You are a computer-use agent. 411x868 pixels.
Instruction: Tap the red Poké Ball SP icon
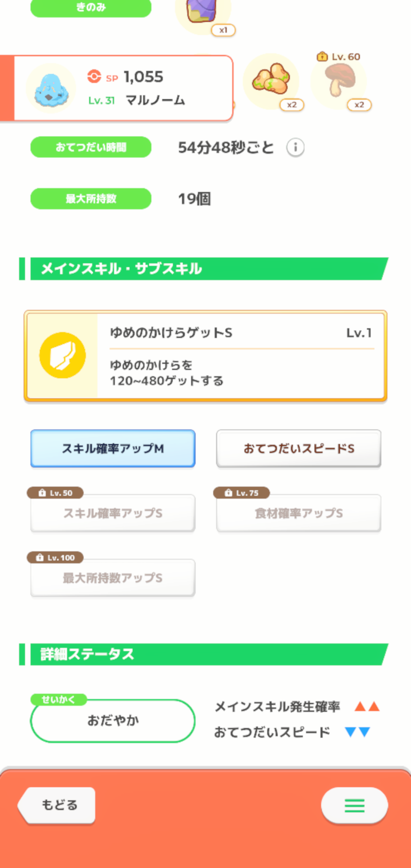pyautogui.click(x=94, y=76)
